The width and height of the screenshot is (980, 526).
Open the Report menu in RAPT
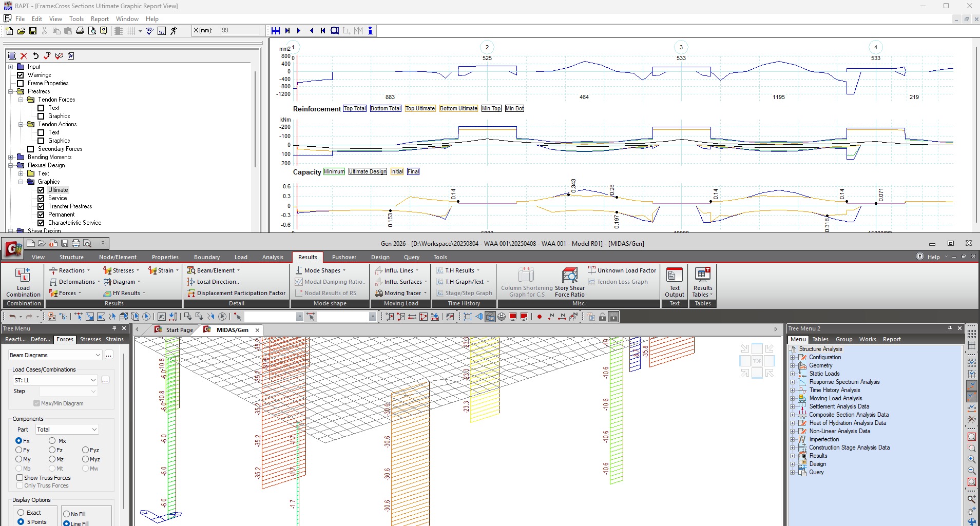[x=100, y=19]
